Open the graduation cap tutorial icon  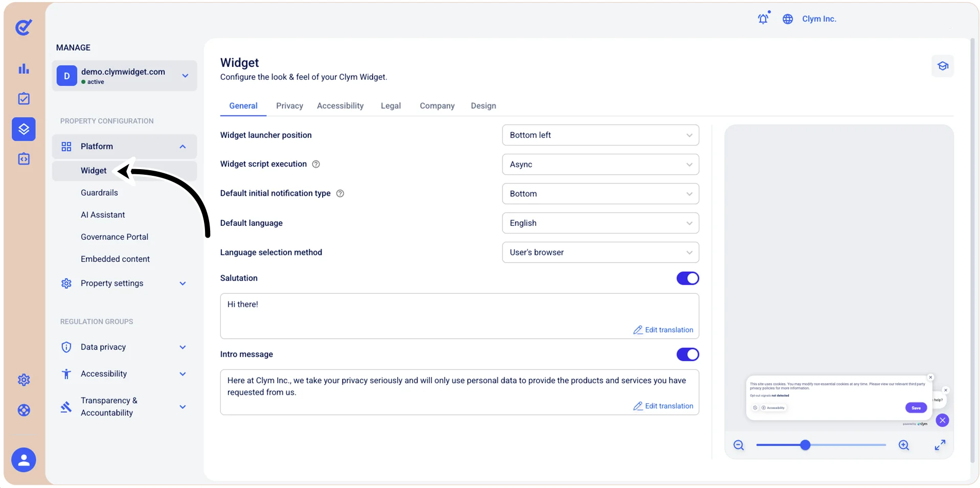tap(943, 66)
